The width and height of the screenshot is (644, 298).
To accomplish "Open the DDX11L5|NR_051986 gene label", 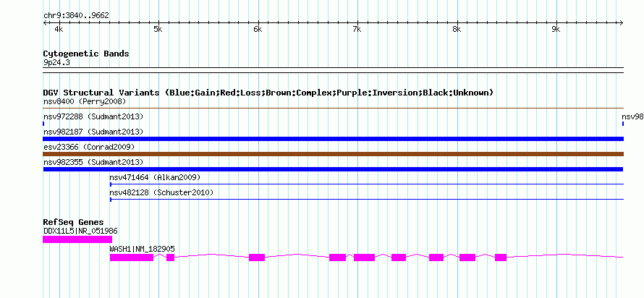I will point(80,231).
